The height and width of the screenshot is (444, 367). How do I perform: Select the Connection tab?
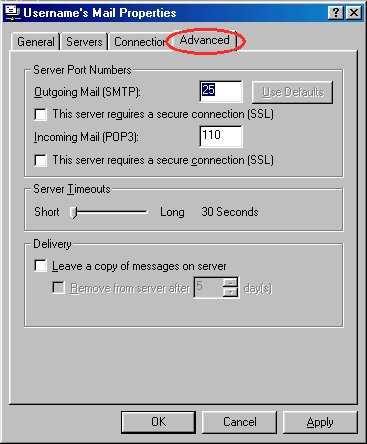click(x=139, y=42)
